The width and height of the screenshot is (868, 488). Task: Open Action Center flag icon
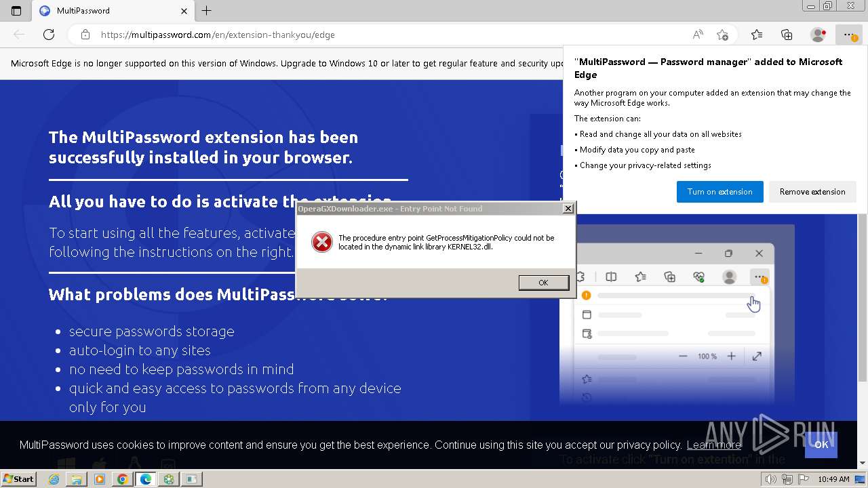click(x=803, y=479)
